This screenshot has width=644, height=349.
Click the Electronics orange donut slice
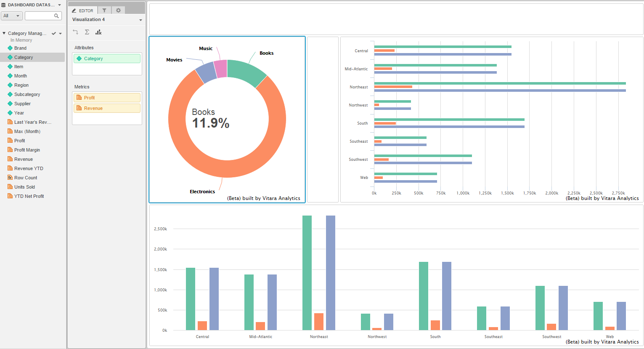pyautogui.click(x=227, y=168)
